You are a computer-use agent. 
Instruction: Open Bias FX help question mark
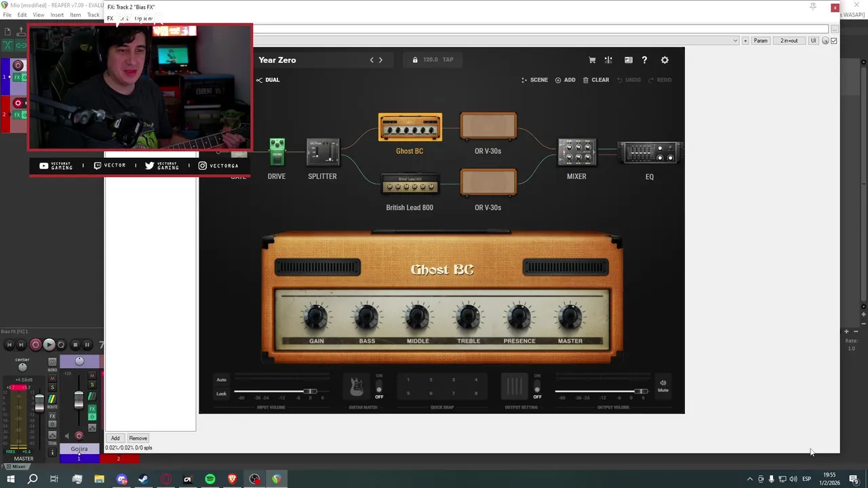644,60
